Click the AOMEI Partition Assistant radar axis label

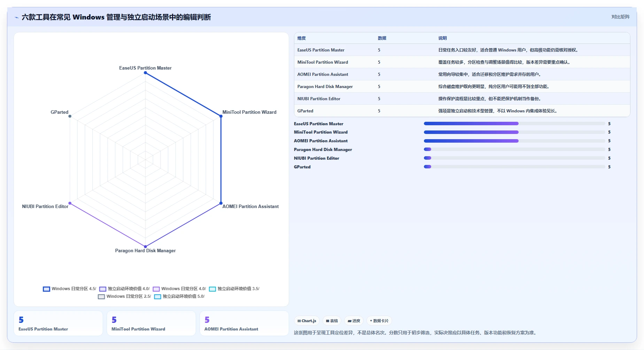click(x=250, y=206)
